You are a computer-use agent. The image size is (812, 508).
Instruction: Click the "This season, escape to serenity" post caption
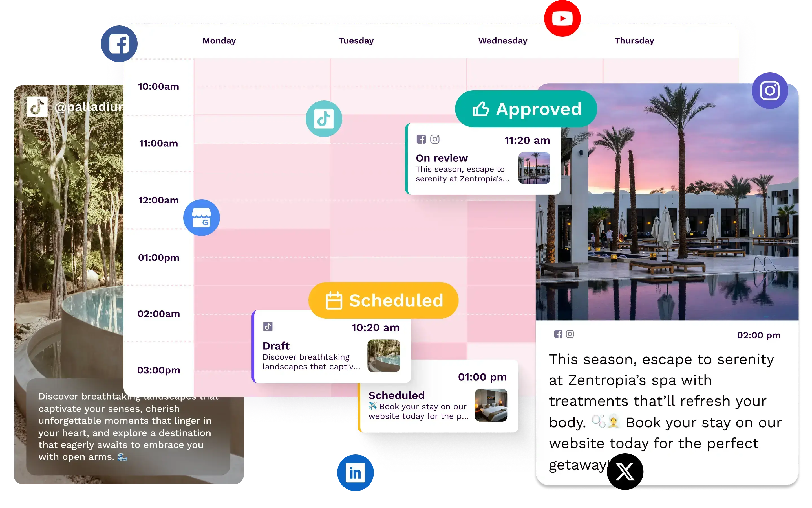(x=665, y=412)
